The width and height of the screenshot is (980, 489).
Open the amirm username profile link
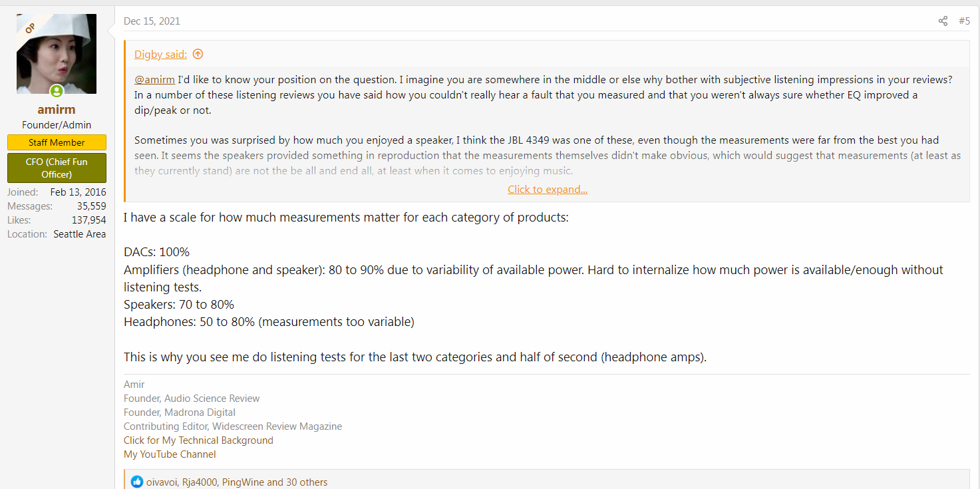tap(57, 110)
